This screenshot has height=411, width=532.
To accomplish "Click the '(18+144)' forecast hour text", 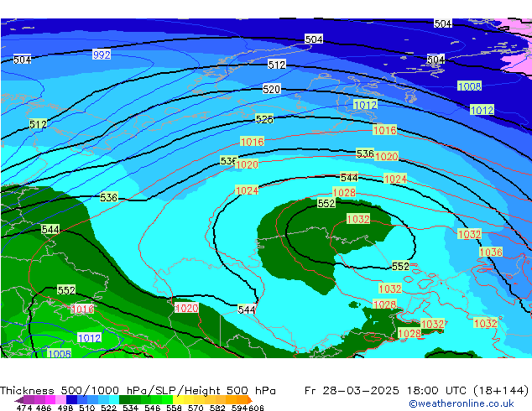I will pyautogui.click(x=501, y=391).
